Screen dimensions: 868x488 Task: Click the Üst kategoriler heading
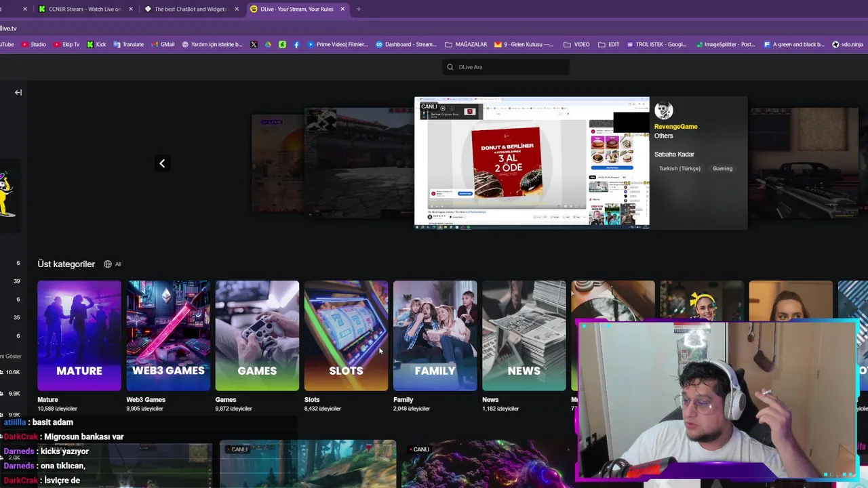pyautogui.click(x=66, y=264)
